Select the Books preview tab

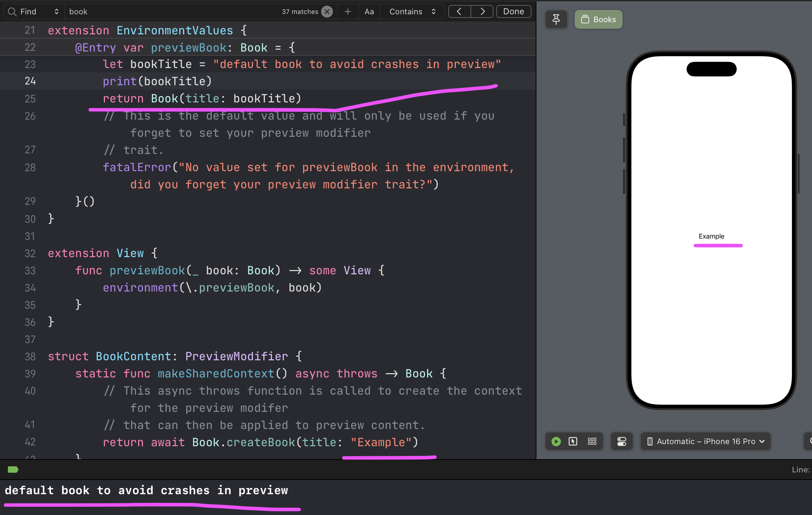[598, 19]
